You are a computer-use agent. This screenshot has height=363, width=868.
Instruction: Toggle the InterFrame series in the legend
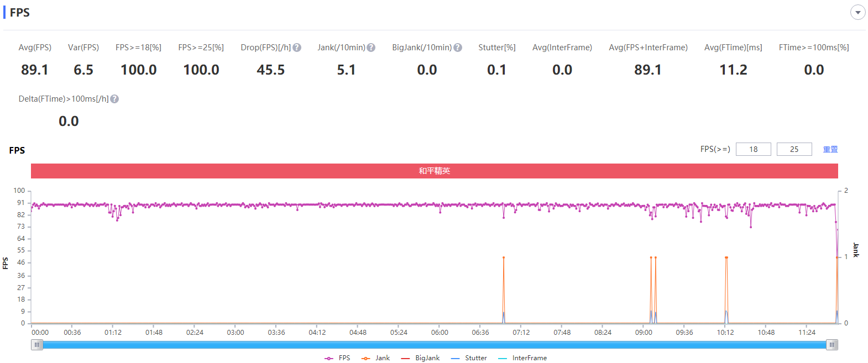(522, 358)
